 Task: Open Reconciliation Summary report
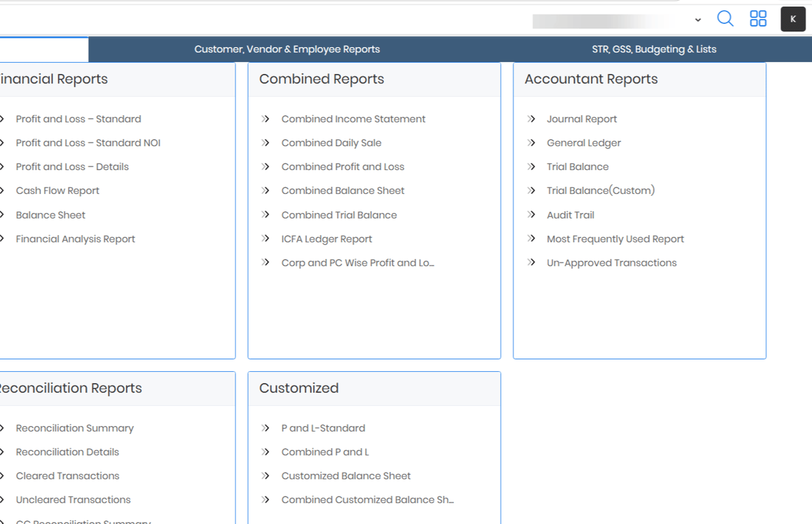(x=75, y=429)
